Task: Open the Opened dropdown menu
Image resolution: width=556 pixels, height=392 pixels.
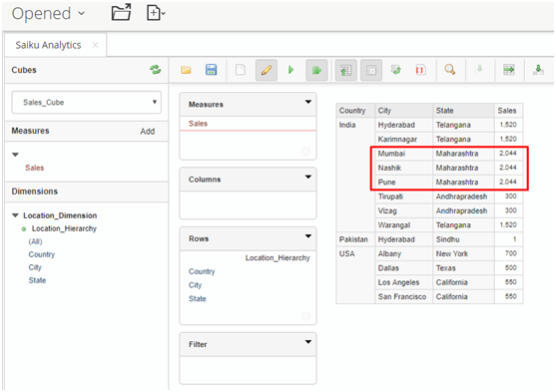Action: (48, 14)
